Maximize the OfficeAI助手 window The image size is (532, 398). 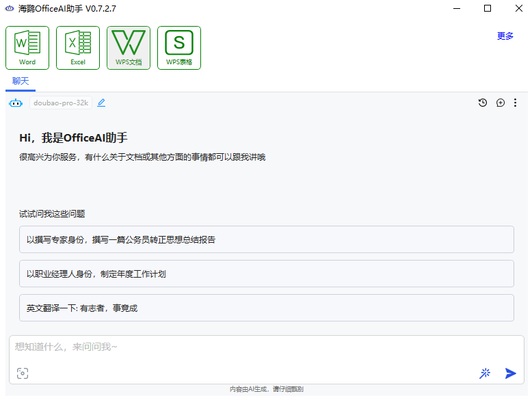point(488,8)
